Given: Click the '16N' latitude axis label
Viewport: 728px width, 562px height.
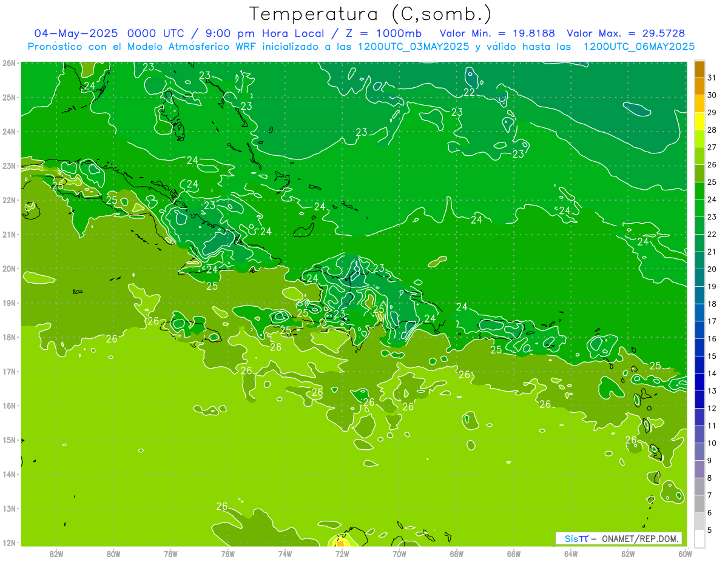Looking at the screenshot, I should tap(9, 406).
